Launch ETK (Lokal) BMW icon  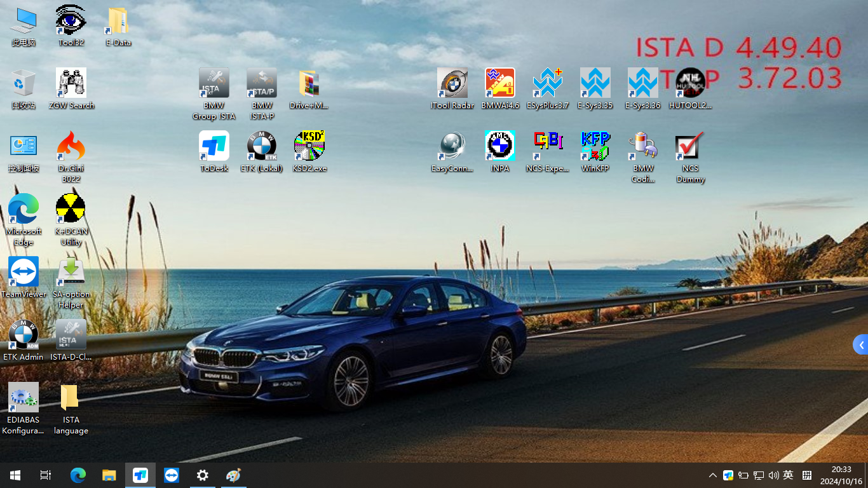click(262, 152)
